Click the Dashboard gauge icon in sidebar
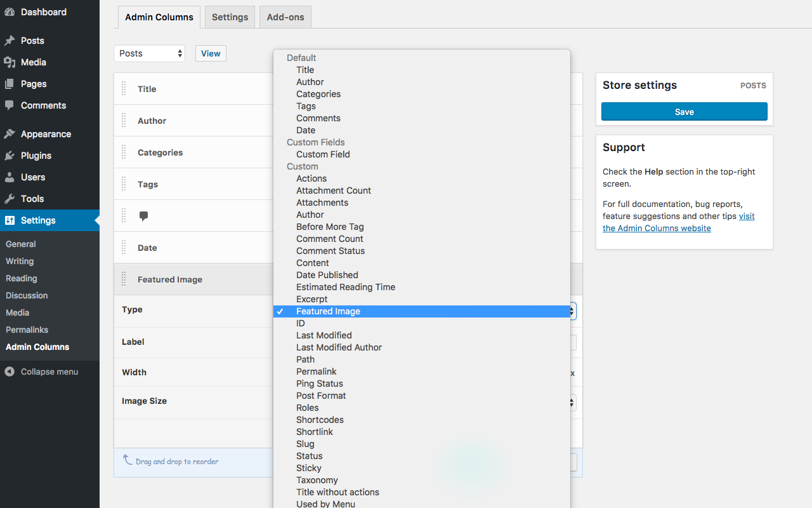Screen dimensions: 812x508 [x=10, y=12]
